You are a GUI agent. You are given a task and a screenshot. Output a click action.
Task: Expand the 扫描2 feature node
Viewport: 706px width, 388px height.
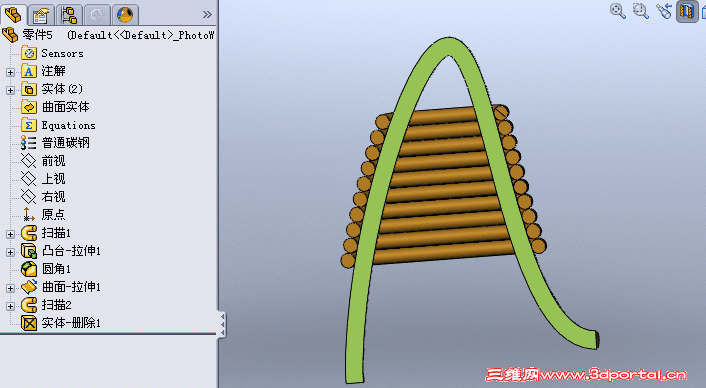[10, 306]
